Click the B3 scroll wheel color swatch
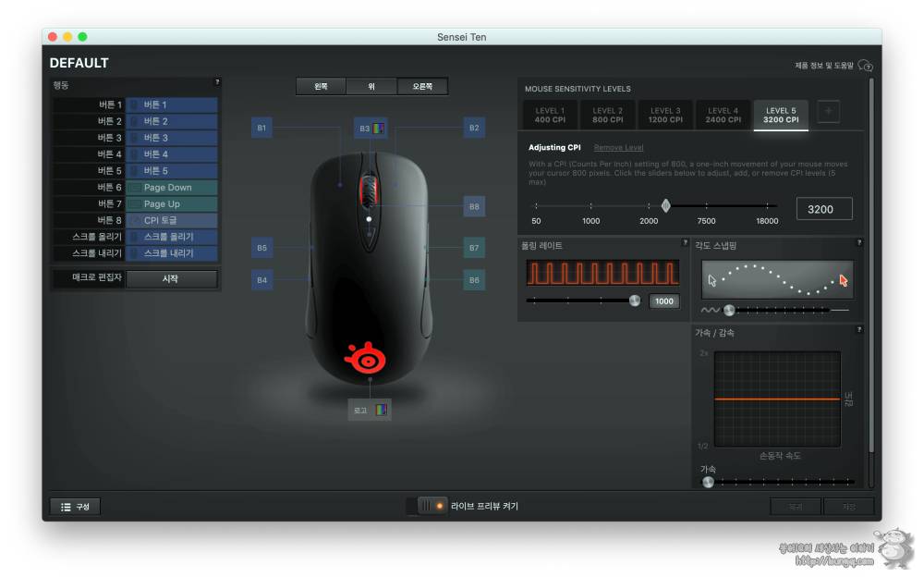Viewport: 924px width, 577px height. coord(378,128)
